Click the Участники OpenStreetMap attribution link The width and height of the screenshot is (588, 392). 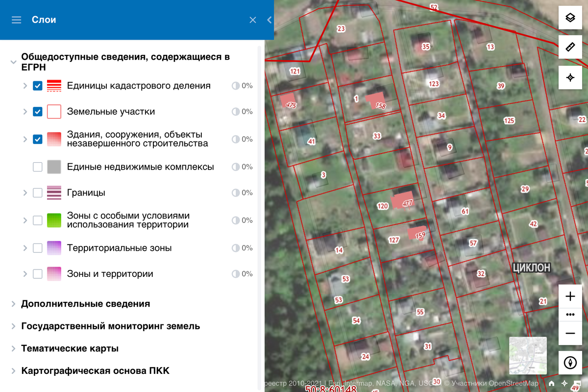pos(495,383)
